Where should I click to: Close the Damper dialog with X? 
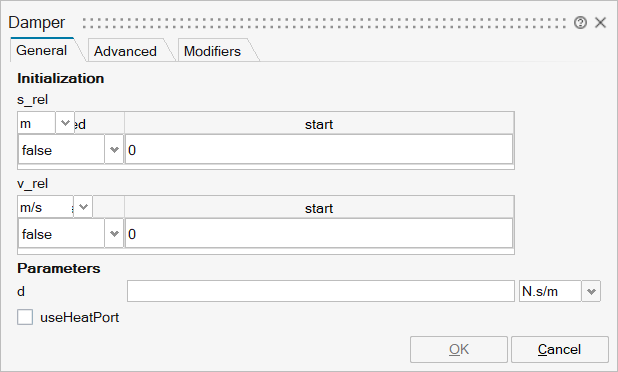pyautogui.click(x=600, y=23)
